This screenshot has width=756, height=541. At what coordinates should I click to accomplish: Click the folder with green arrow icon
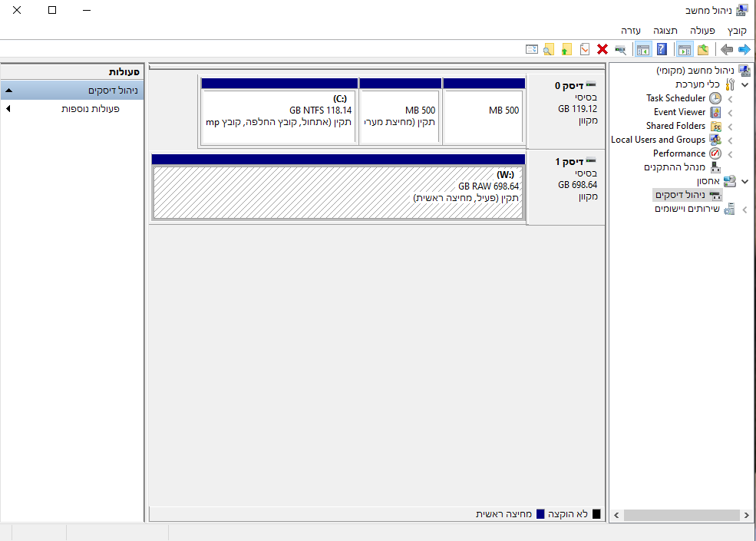point(566,49)
